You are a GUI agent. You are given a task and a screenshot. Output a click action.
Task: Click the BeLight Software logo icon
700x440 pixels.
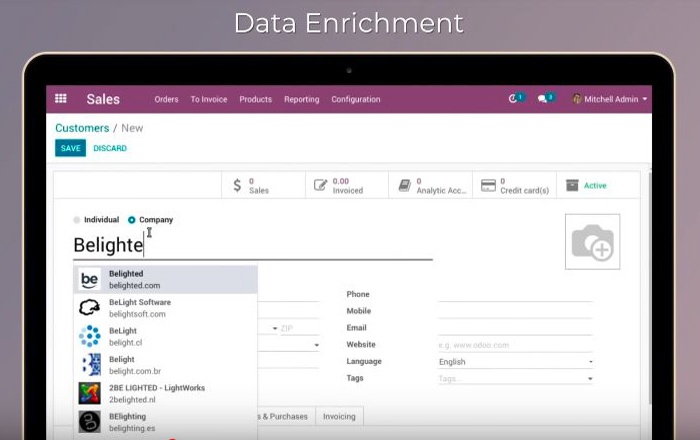(x=89, y=307)
